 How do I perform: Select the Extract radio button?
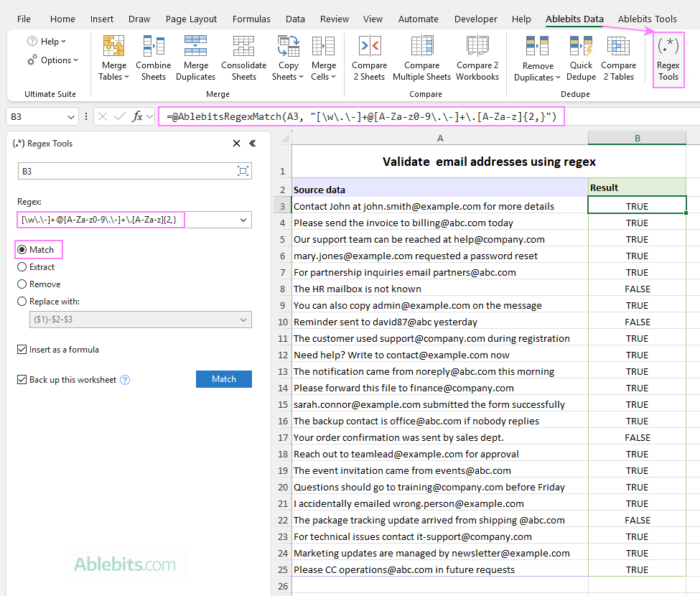click(22, 267)
